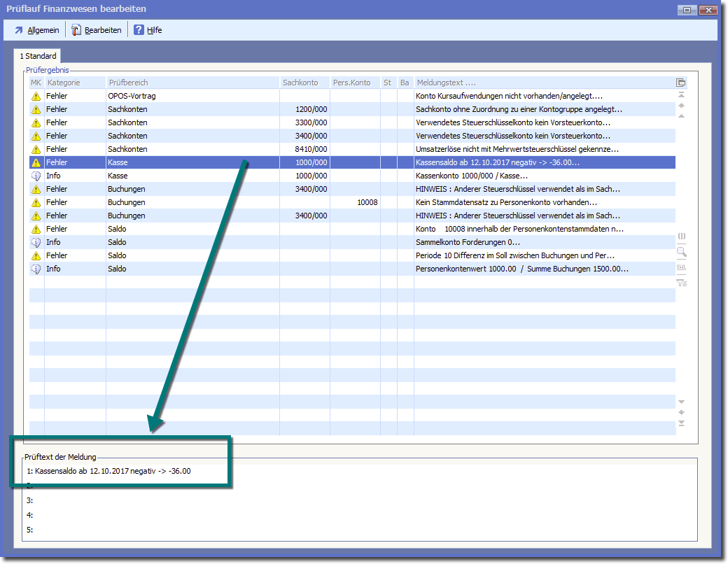
Task: Click the parentheses icon above the magnifier
Action: [681, 237]
